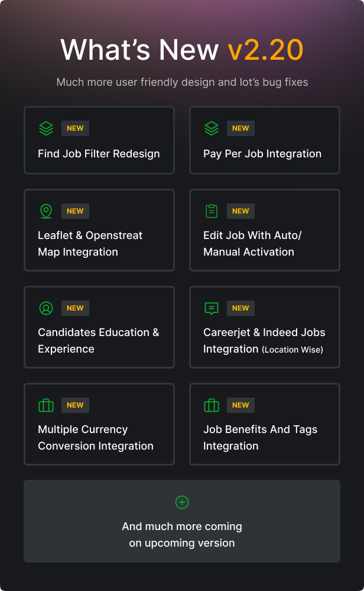Click the clipboard icon in Edit Job card
This screenshot has width=364, height=591.
coord(212,211)
